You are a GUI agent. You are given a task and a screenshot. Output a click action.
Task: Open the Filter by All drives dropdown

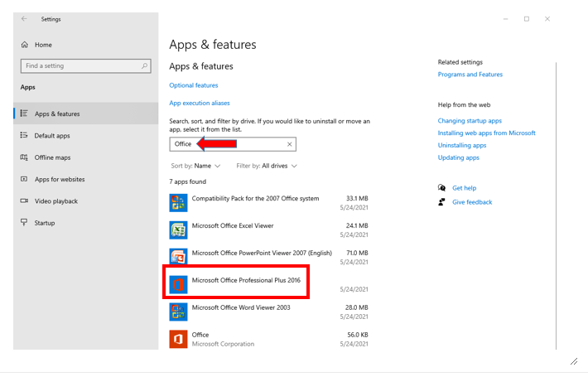click(267, 166)
